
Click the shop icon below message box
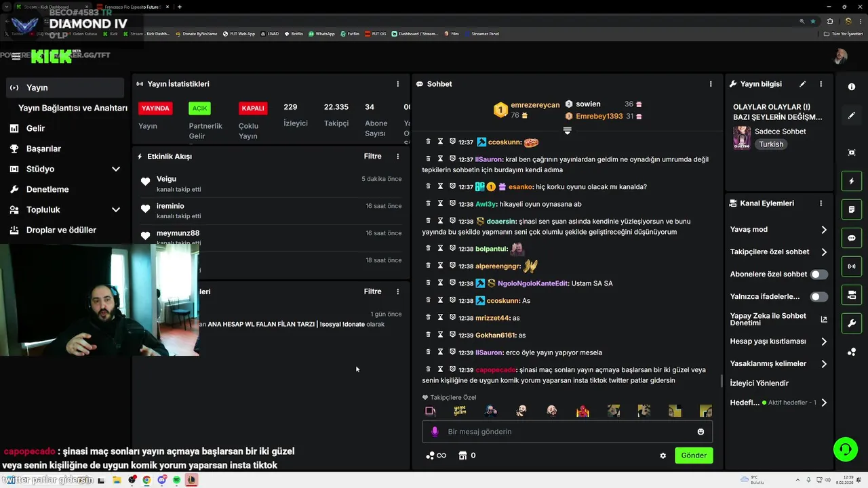[x=463, y=455]
